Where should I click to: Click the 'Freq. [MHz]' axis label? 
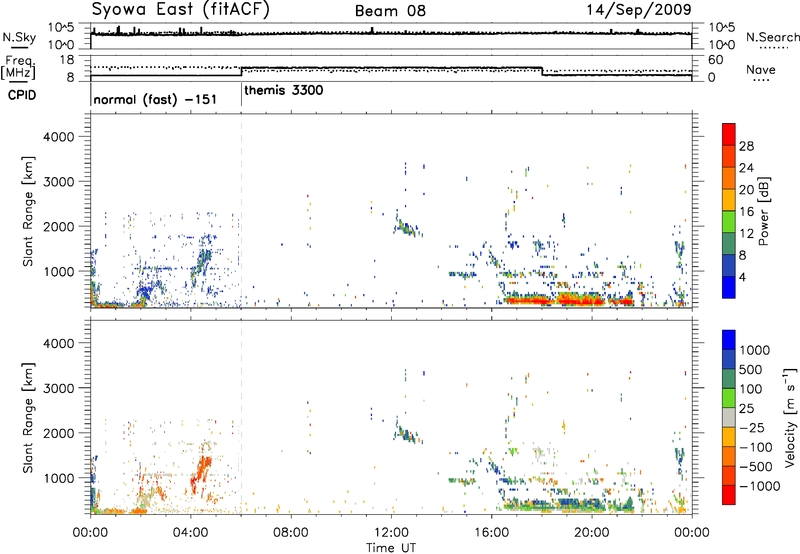(x=19, y=67)
